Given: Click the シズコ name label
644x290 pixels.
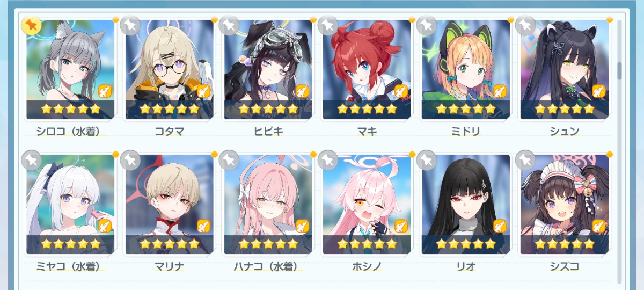Looking at the screenshot, I should (x=565, y=266).
